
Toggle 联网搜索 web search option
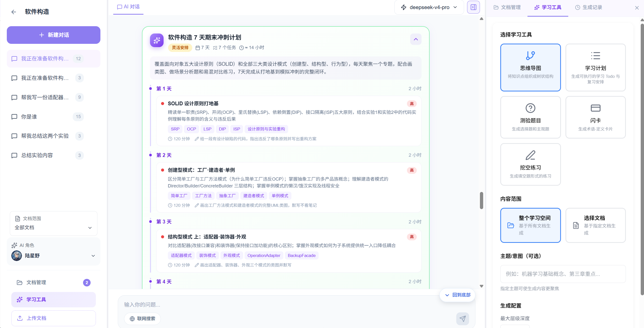[142, 319]
